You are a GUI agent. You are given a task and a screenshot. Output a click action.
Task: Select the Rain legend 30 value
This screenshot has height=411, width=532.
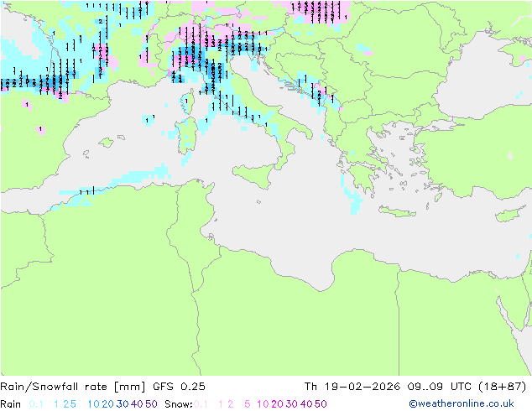pos(123,404)
